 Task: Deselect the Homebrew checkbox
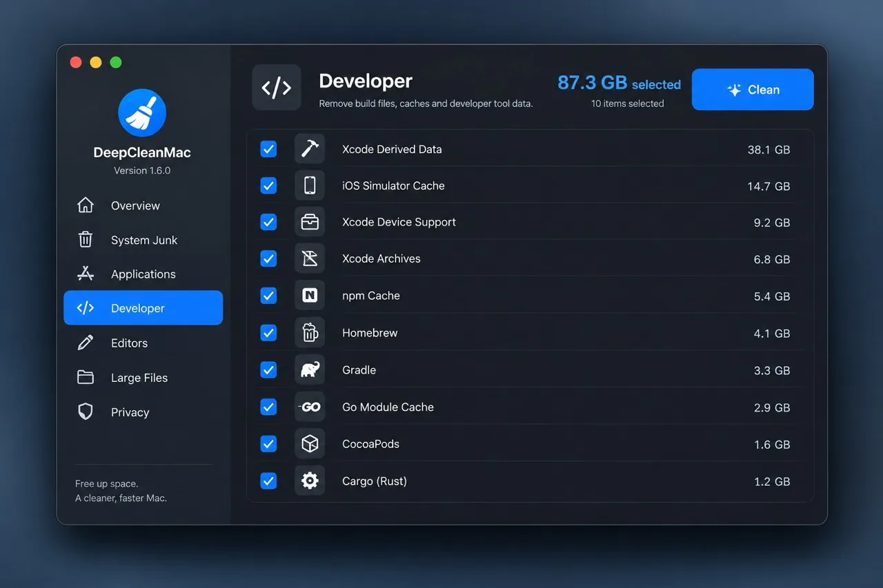[268, 333]
